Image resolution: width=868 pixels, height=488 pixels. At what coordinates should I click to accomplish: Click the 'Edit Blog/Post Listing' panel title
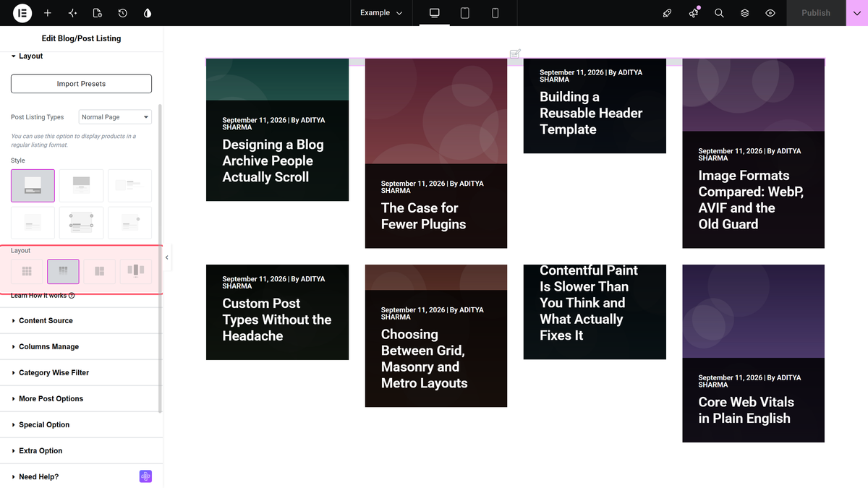[81, 38]
